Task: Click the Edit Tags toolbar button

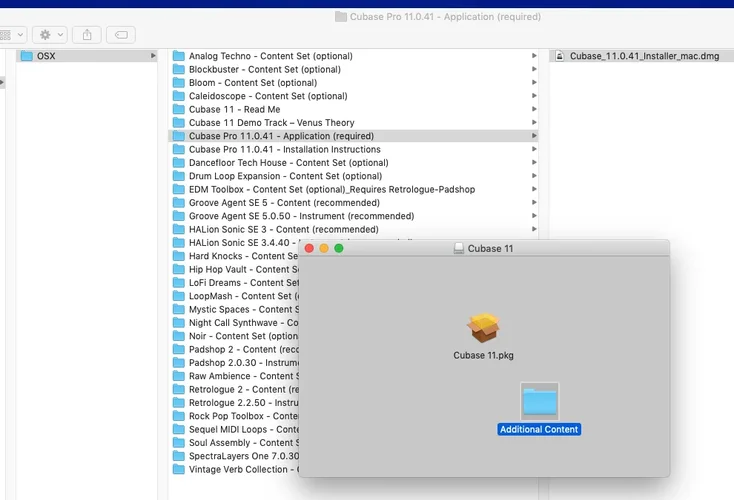Action: (121, 35)
